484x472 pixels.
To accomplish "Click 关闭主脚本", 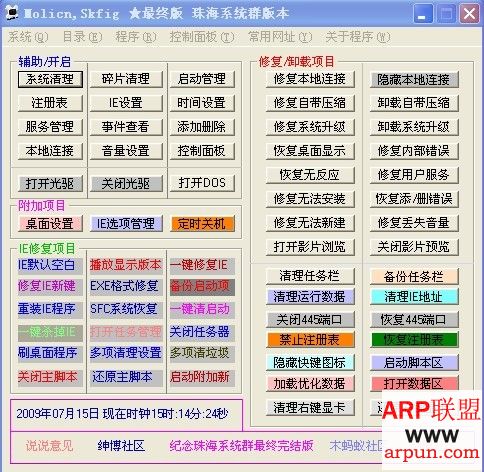I will point(50,378).
